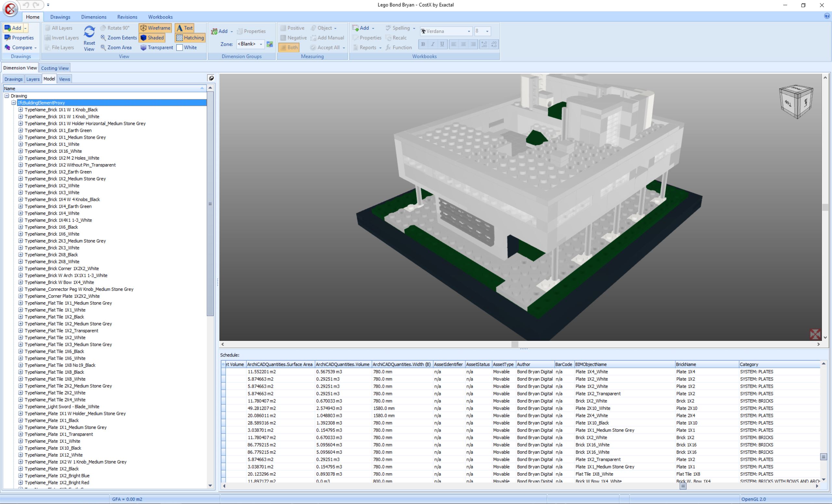Toggle Hatching display option
The height and width of the screenshot is (504, 832).
point(190,38)
